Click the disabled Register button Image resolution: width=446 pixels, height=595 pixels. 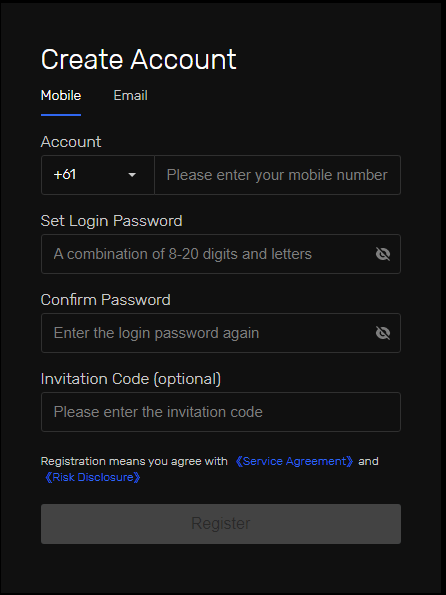pos(221,524)
